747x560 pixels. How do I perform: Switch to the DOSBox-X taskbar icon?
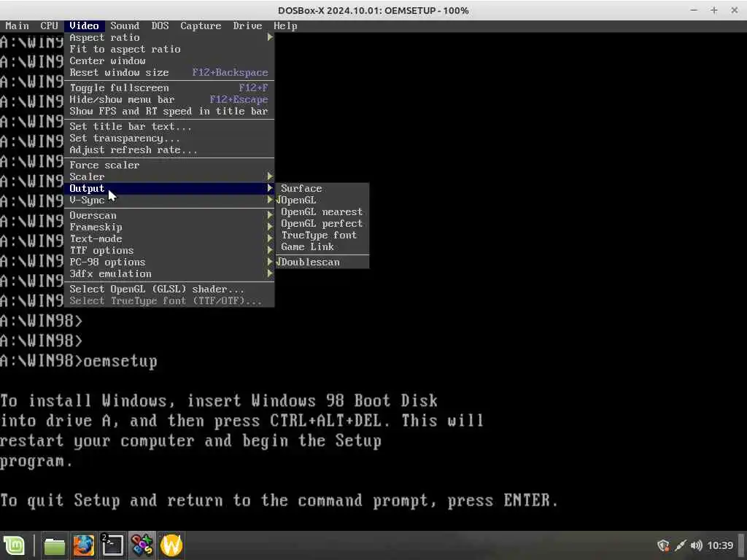[142, 545]
